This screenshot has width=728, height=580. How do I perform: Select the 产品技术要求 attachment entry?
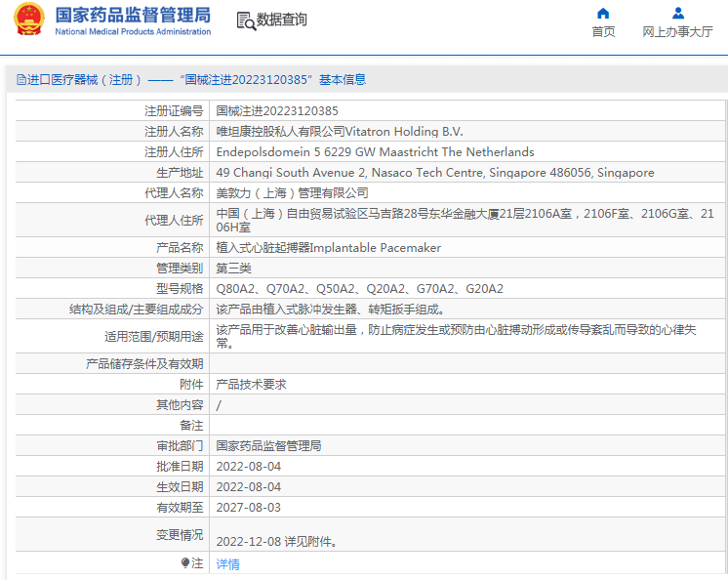[x=251, y=385]
